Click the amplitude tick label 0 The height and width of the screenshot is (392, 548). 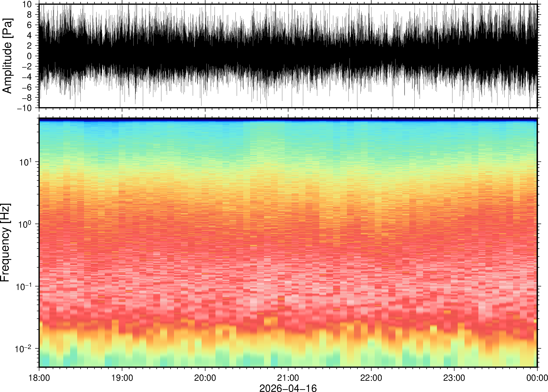[30, 56]
